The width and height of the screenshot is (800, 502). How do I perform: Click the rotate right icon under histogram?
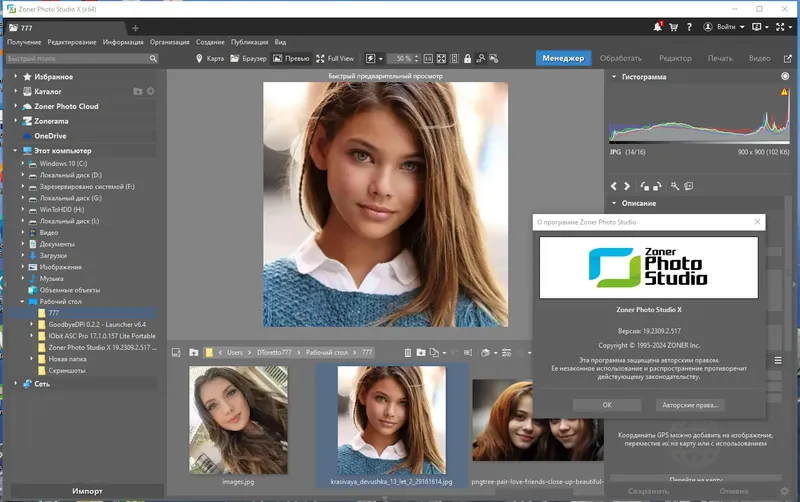(659, 186)
